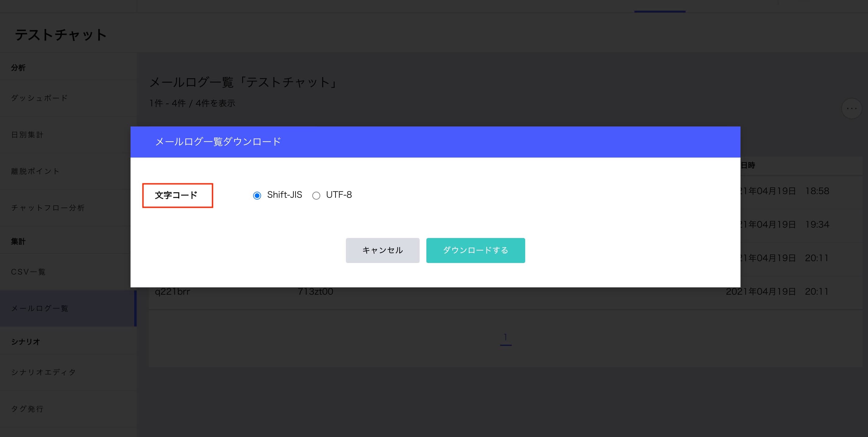Select the UTF-8 encoding option
This screenshot has height=437, width=868.
tap(316, 195)
